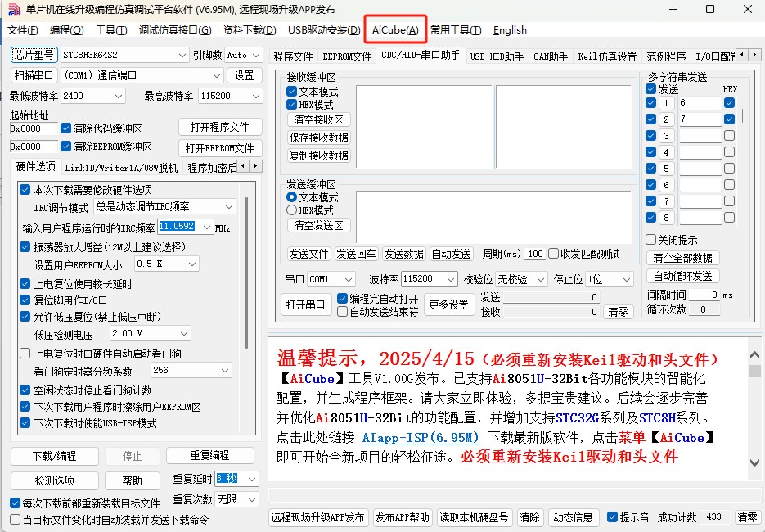Click 扫描串口 button
Screen dimensions: 765x532
tap(34, 75)
